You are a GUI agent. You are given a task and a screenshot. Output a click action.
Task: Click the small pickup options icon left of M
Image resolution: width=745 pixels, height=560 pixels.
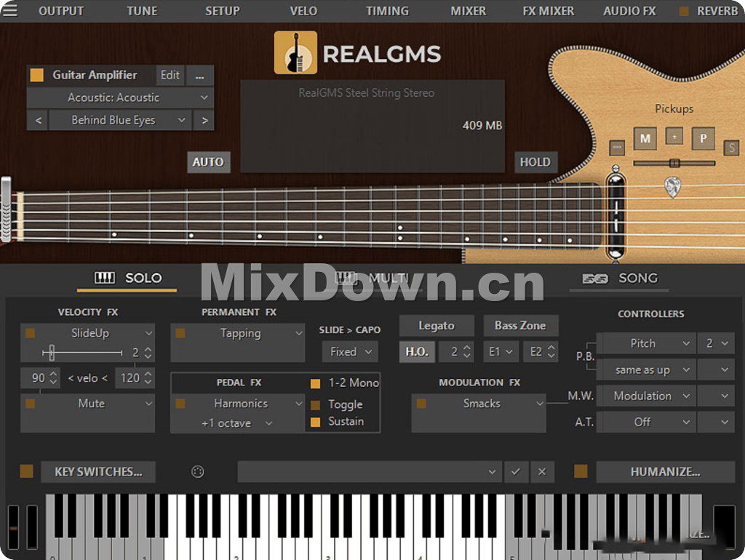[x=617, y=147]
